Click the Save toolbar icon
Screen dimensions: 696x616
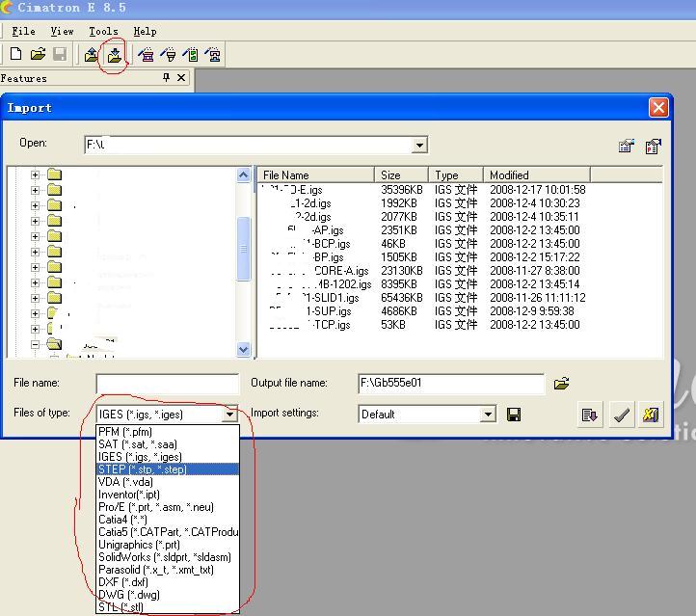pos(60,54)
